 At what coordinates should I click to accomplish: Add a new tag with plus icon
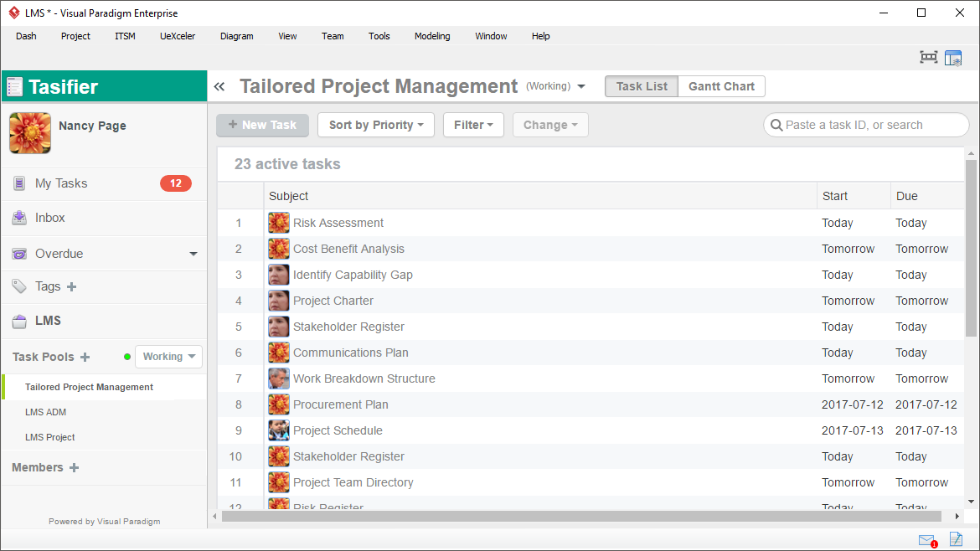pyautogui.click(x=72, y=286)
